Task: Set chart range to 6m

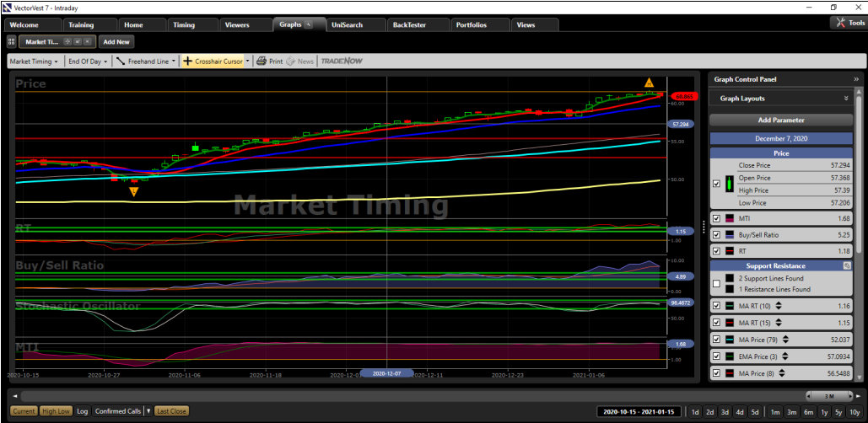Action: (x=808, y=412)
